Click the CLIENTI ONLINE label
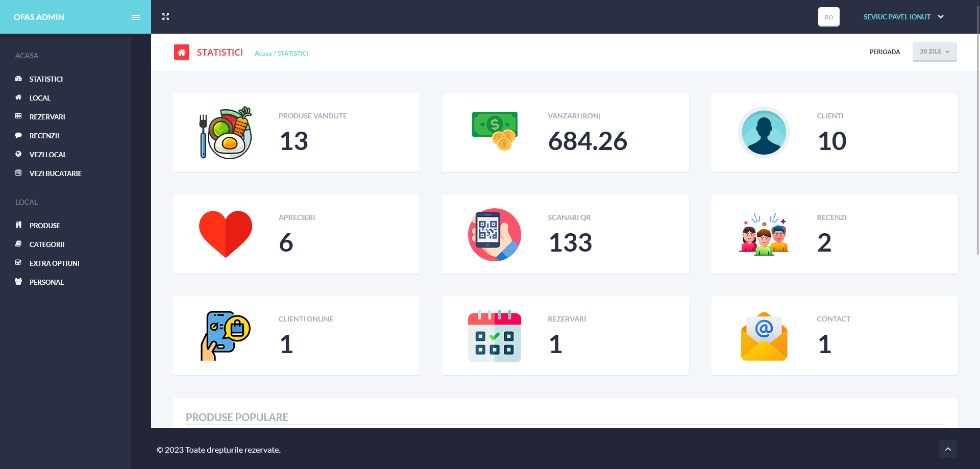 tap(306, 319)
